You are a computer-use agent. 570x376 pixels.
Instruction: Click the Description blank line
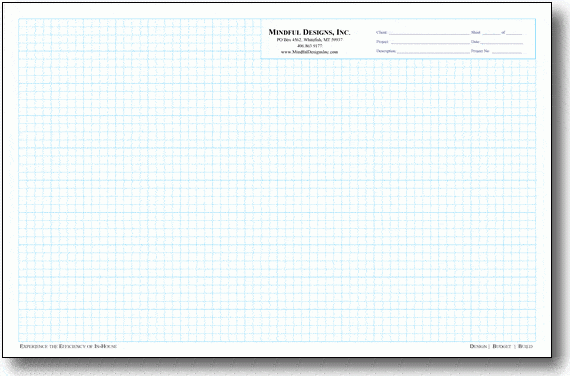(433, 53)
